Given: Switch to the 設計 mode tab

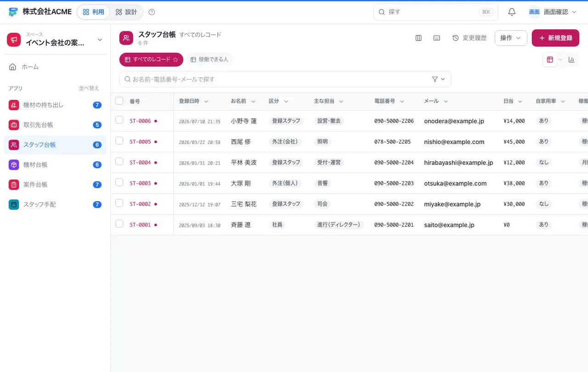Looking at the screenshot, I should 126,12.
